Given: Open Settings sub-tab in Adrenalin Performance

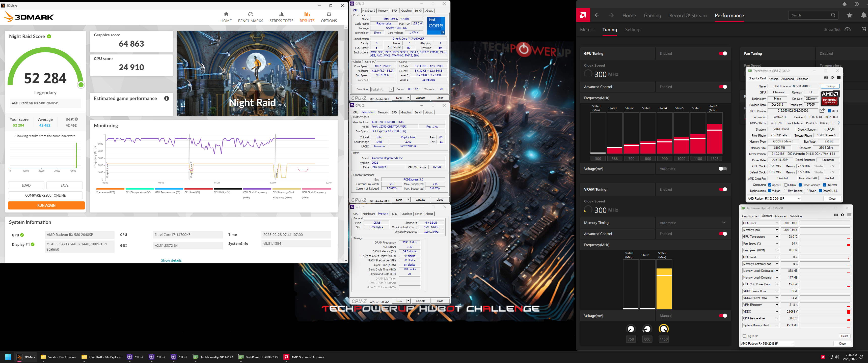Looking at the screenshot, I should click(633, 30).
